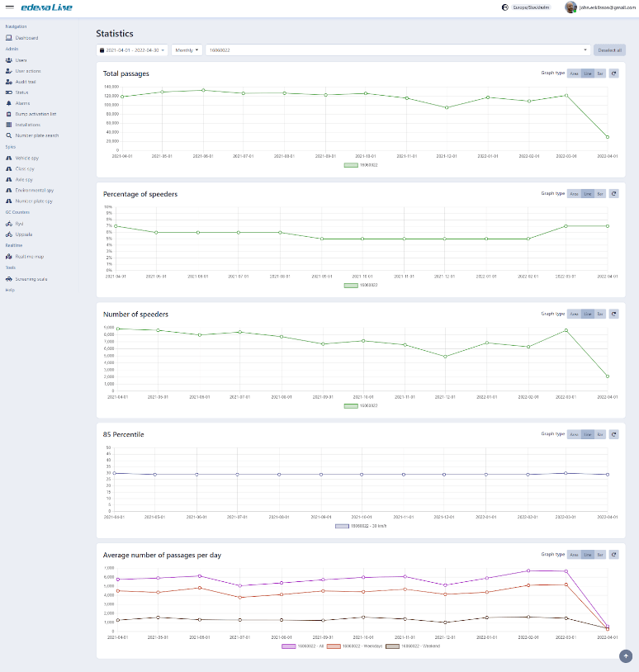Open the Audit trail link

click(26, 82)
